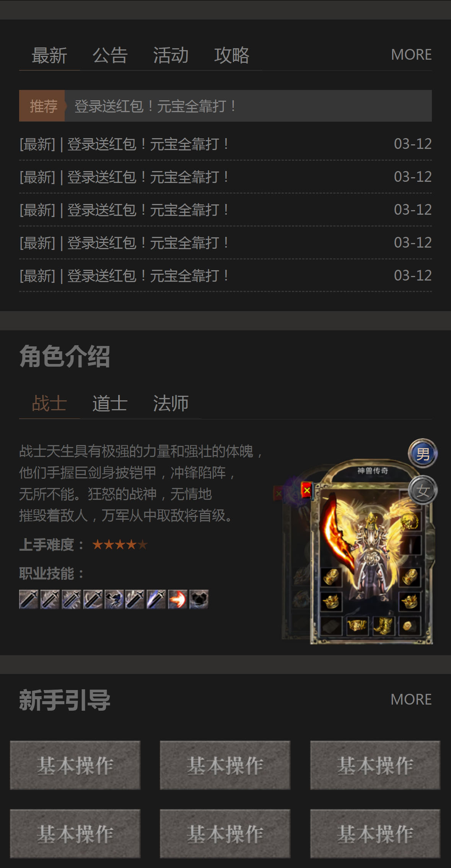
Task: Switch character gender to 女
Action: pos(423,490)
